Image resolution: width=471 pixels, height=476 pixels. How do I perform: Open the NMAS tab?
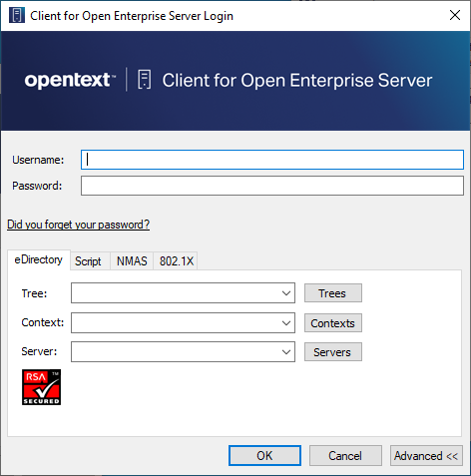(x=132, y=261)
